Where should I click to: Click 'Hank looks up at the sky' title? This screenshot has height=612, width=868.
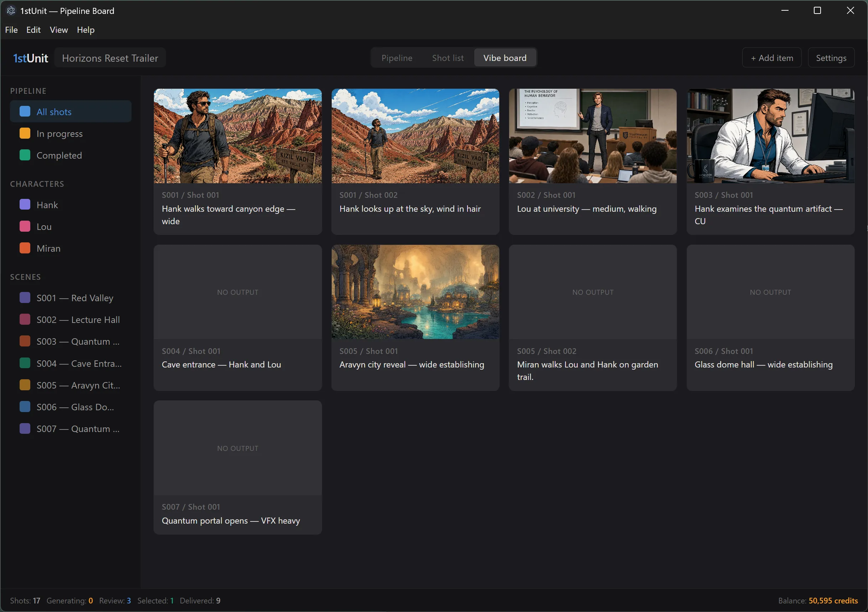click(410, 209)
